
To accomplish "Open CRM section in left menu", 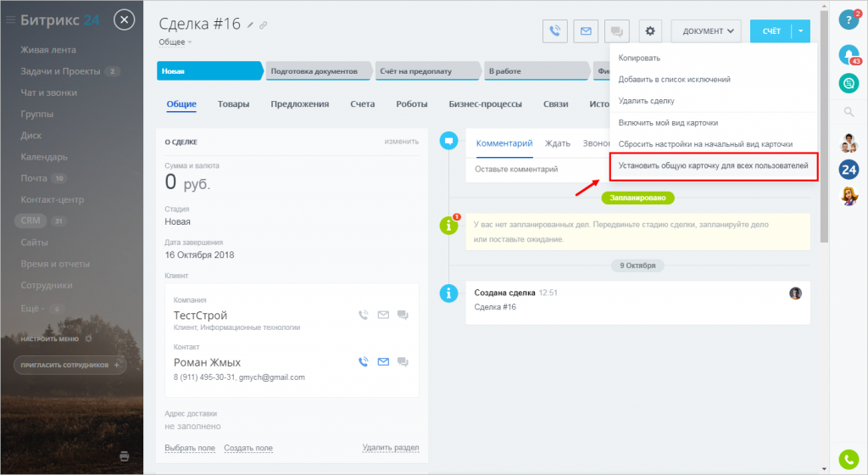I will tap(31, 221).
